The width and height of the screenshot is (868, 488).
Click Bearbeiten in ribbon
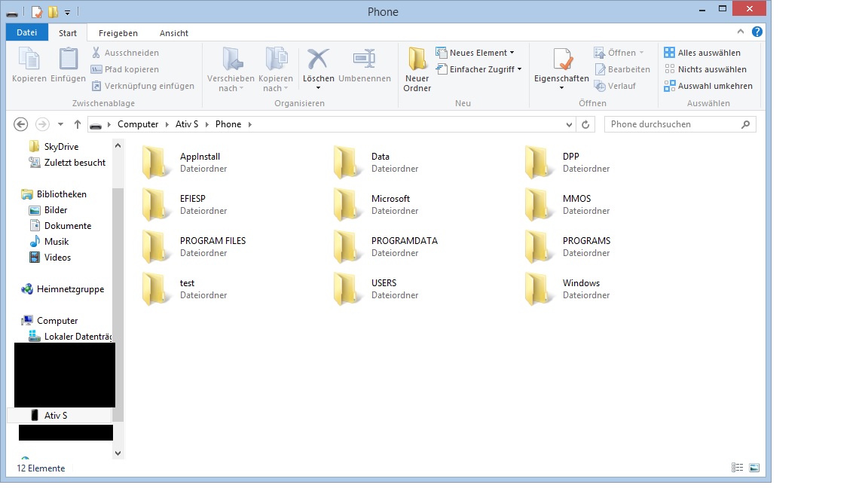[622, 69]
